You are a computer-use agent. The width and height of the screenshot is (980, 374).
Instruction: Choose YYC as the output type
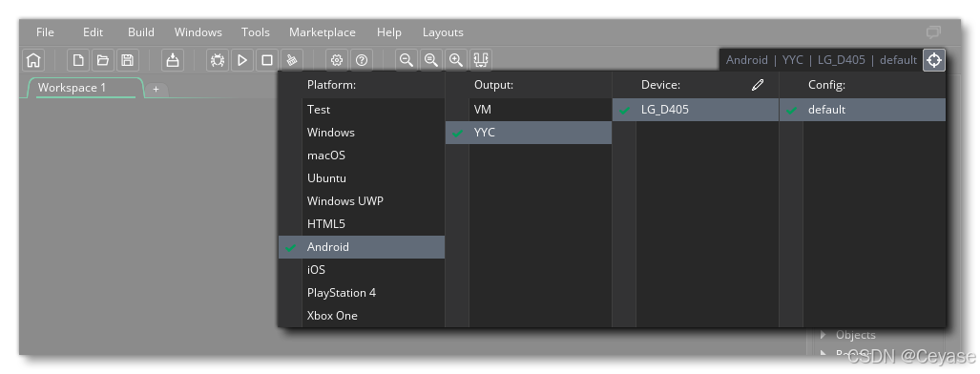pyautogui.click(x=528, y=133)
